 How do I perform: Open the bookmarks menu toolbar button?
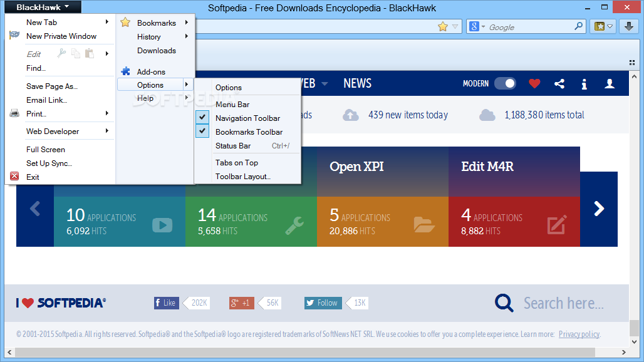coord(603,27)
